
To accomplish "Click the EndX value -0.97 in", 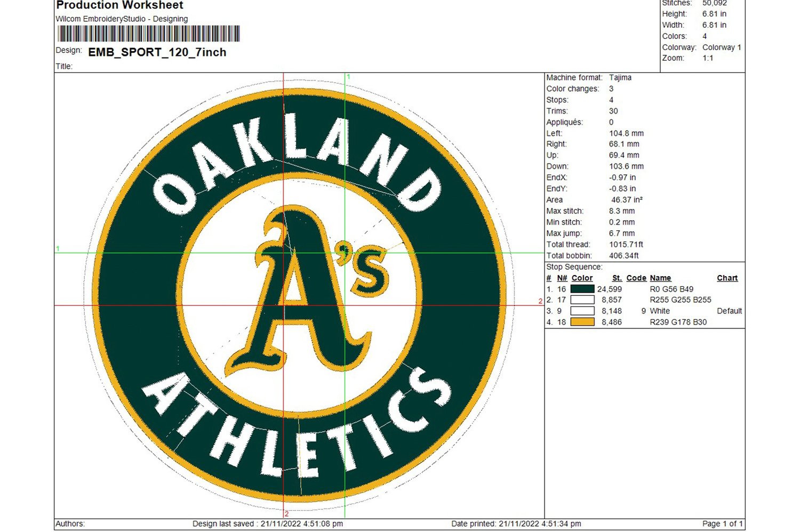I will click(622, 178).
